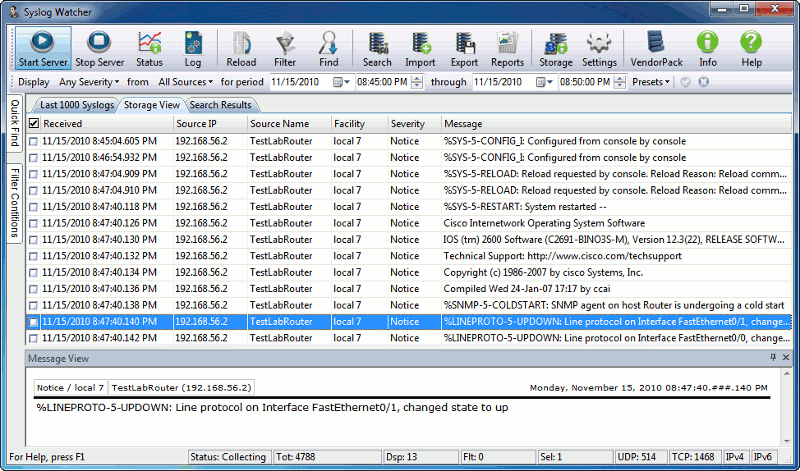Screen dimensions: 800x471
Task: Open the All Sources dropdown
Action: 185,82
